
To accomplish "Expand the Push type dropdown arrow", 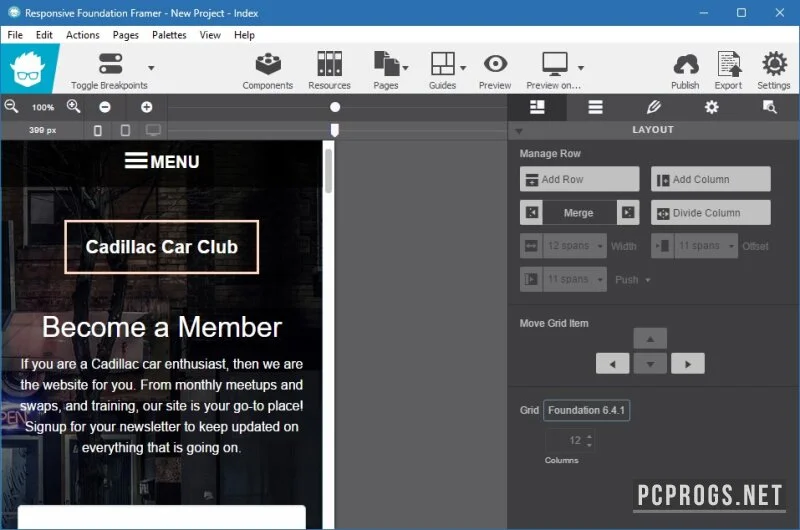I will point(648,280).
